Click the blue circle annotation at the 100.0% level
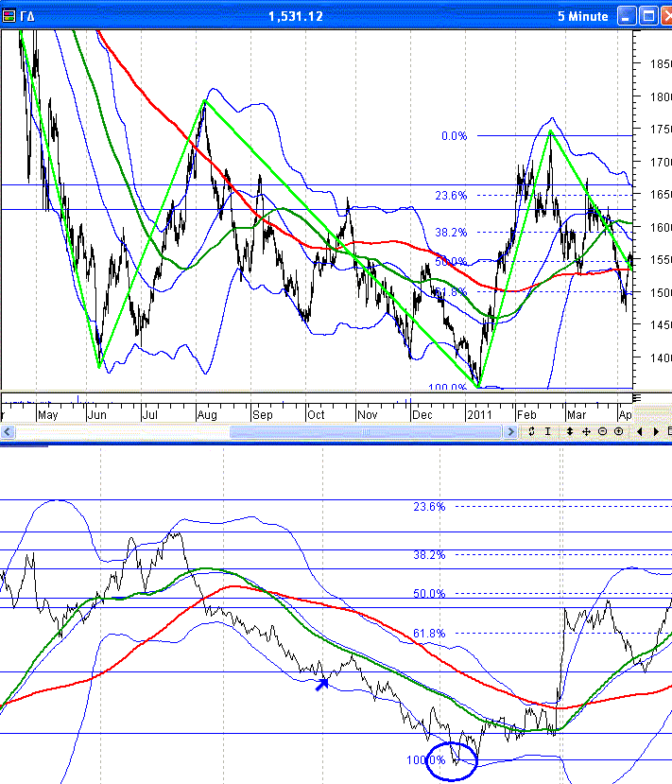 pyautogui.click(x=452, y=760)
